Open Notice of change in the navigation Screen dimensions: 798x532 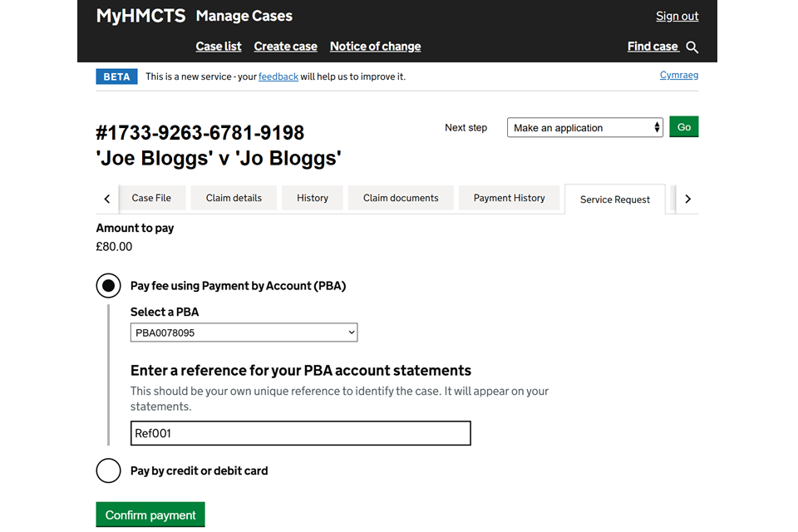[x=375, y=47]
